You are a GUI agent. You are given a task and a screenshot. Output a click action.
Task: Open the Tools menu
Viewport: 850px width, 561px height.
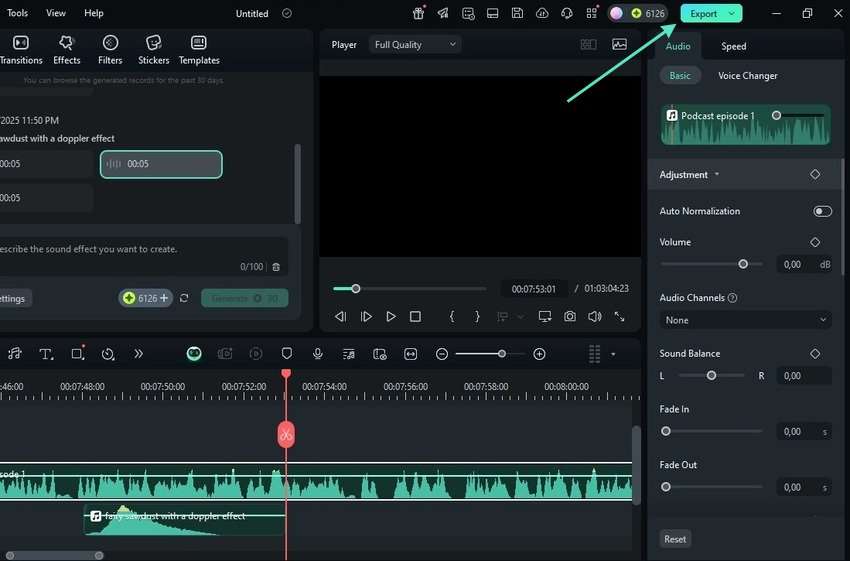click(x=16, y=13)
